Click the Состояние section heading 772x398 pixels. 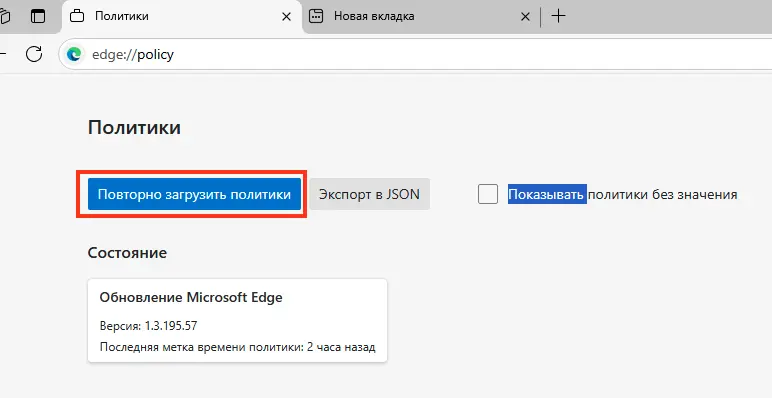[128, 253]
